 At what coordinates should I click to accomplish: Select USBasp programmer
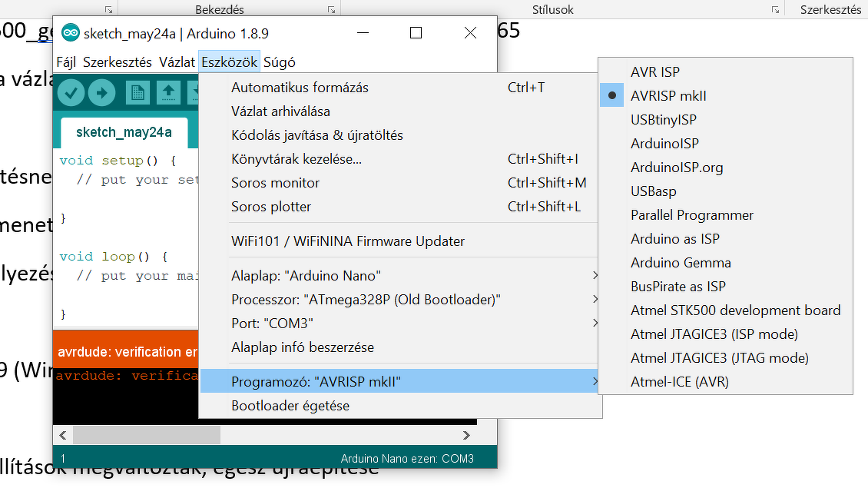pyautogui.click(x=725, y=191)
